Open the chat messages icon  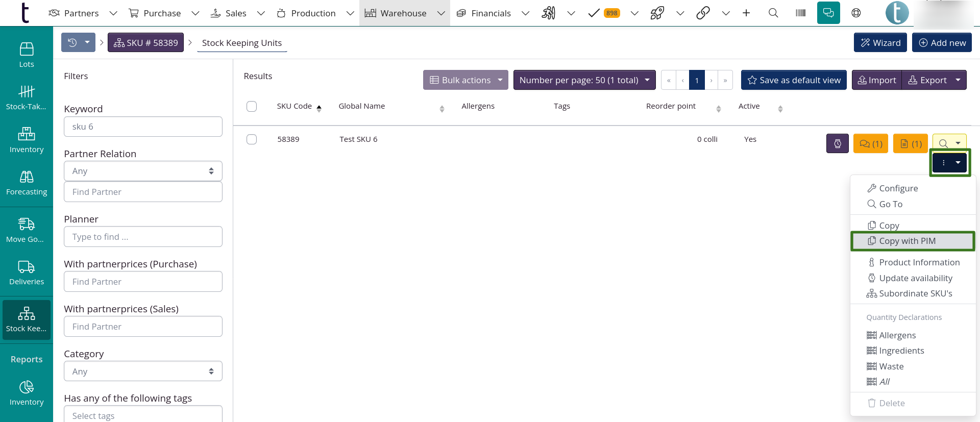[828, 13]
